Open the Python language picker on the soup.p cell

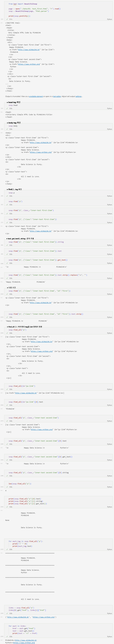[x=110, y=196]
